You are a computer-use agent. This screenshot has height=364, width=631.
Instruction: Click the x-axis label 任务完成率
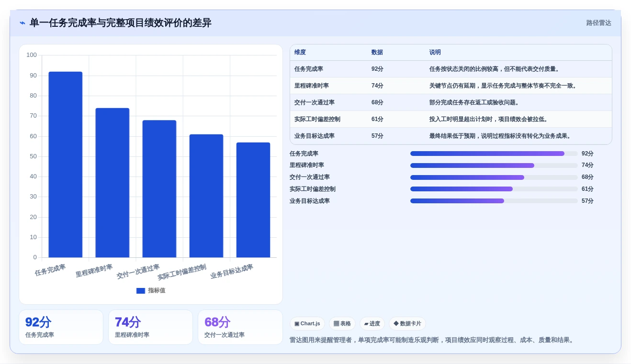[50, 270]
